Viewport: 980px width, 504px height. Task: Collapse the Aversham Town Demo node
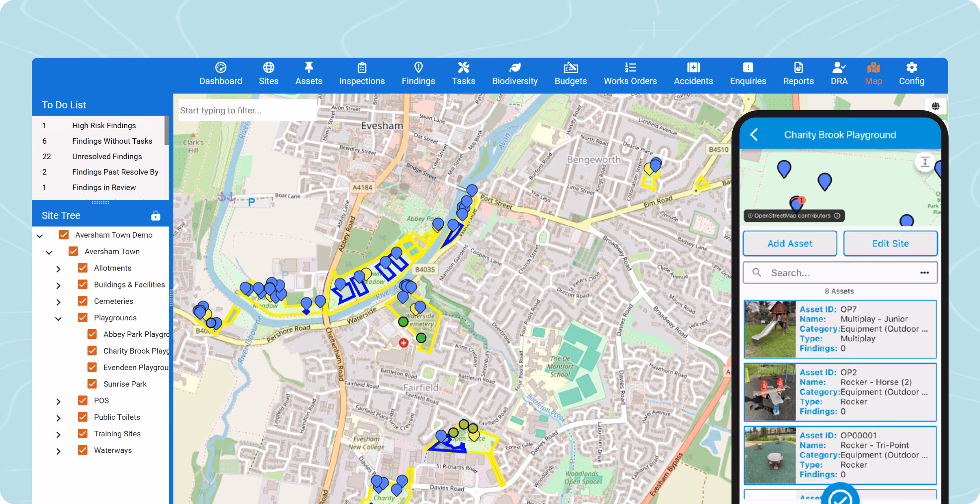40,236
